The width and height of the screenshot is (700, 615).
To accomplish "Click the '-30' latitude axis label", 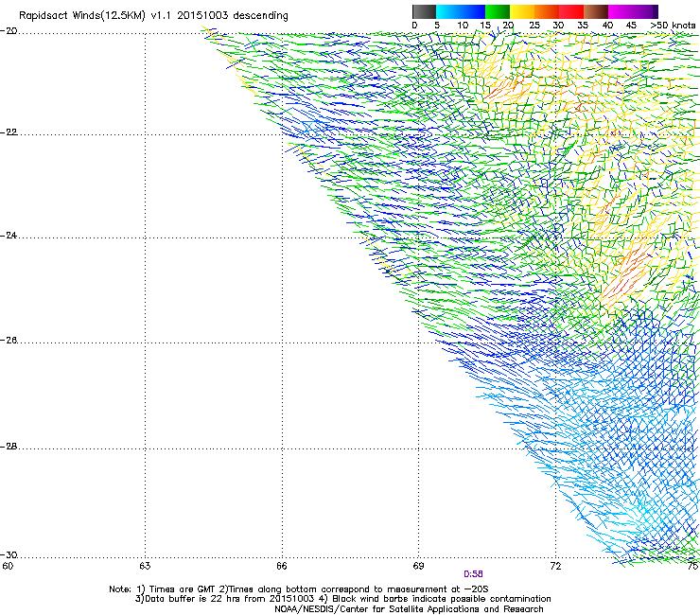I will pos(9,555).
